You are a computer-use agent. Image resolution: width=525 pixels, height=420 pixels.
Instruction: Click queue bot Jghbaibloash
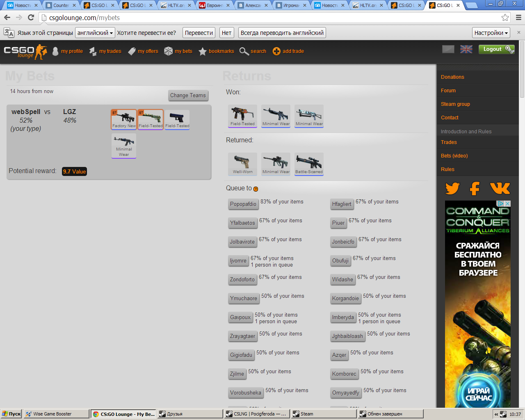(347, 336)
